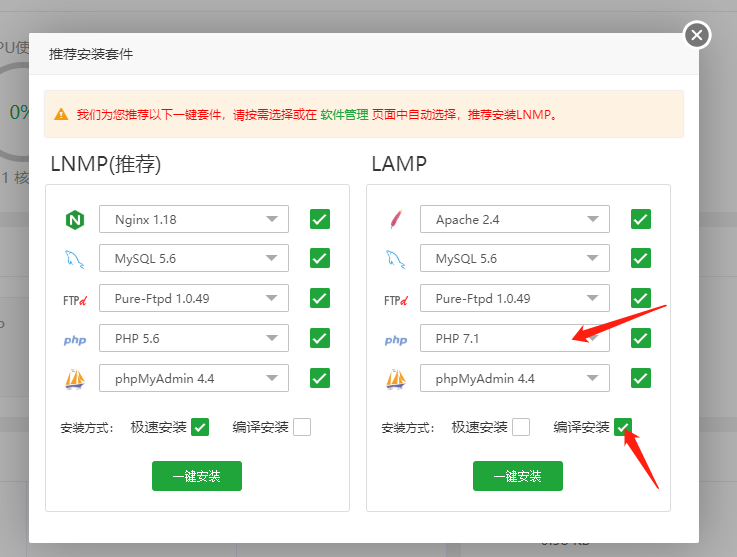Viewport: 737px width, 557px height.
Task: Enable 极速安装 checkbox in LAMP
Action: pos(521,427)
